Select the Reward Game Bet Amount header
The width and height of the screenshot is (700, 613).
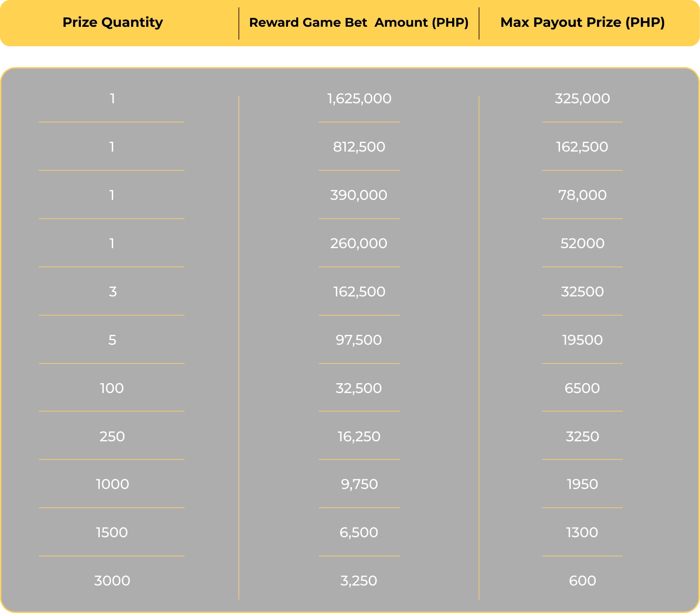click(x=359, y=22)
